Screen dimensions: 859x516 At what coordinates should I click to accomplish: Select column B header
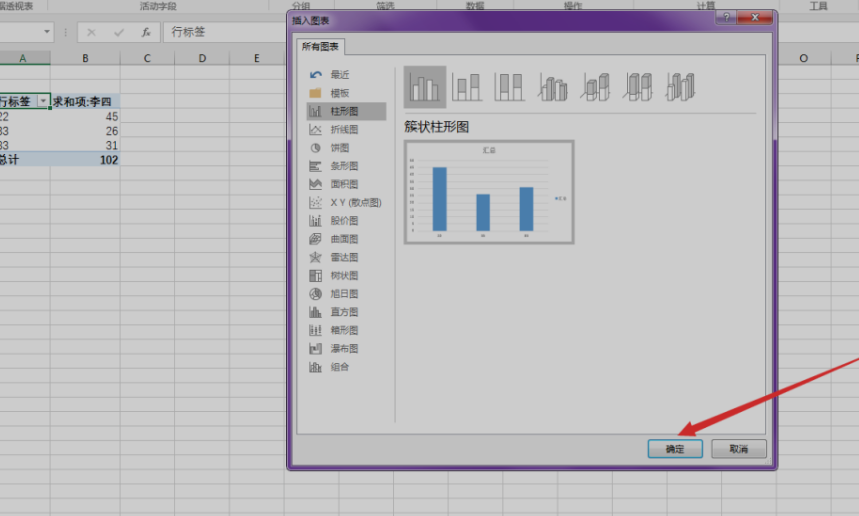tap(85, 58)
